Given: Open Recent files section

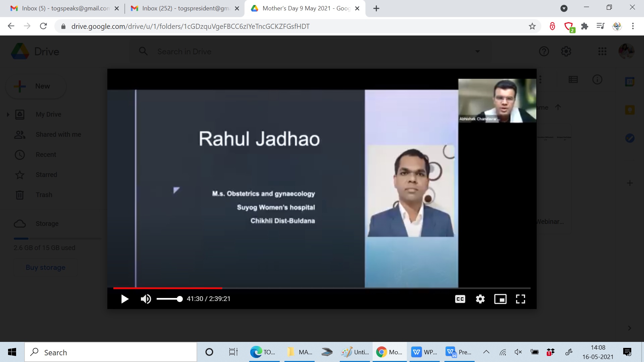Looking at the screenshot, I should coord(46,155).
